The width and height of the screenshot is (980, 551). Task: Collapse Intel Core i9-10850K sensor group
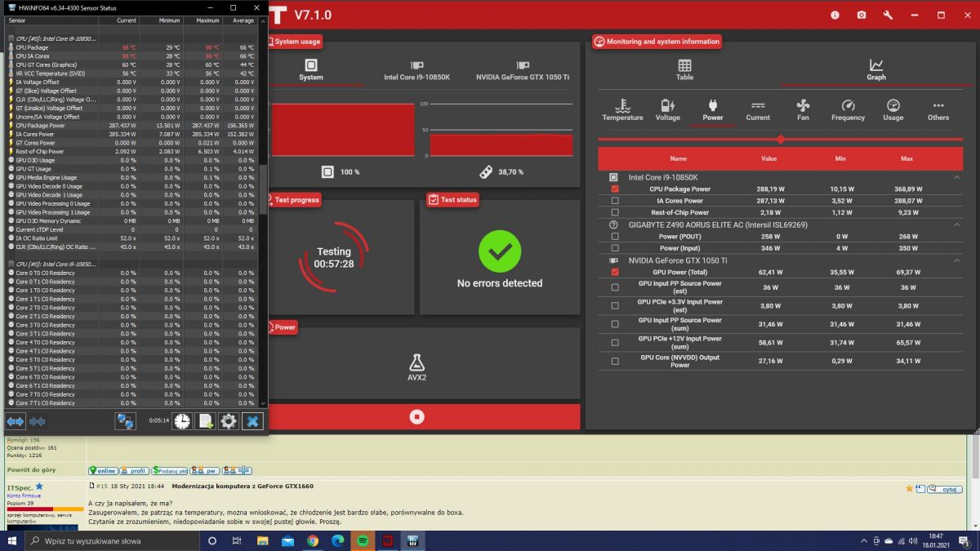pyautogui.click(x=956, y=177)
